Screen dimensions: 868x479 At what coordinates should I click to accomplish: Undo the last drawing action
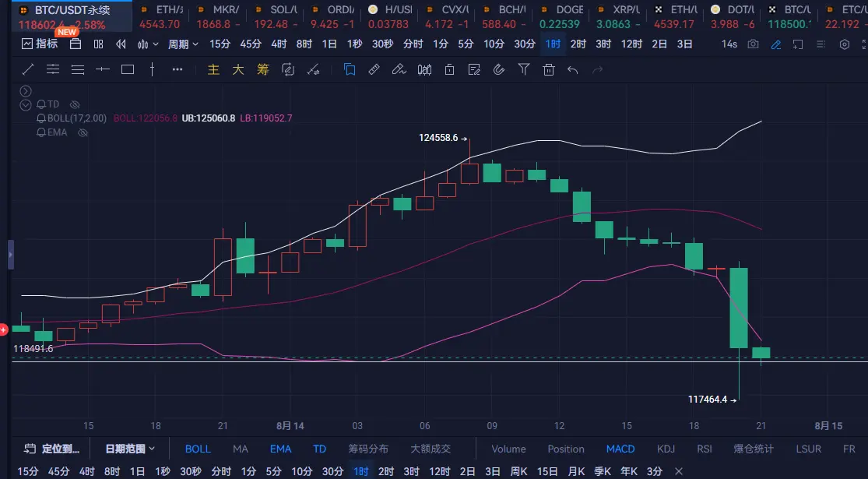click(x=573, y=70)
